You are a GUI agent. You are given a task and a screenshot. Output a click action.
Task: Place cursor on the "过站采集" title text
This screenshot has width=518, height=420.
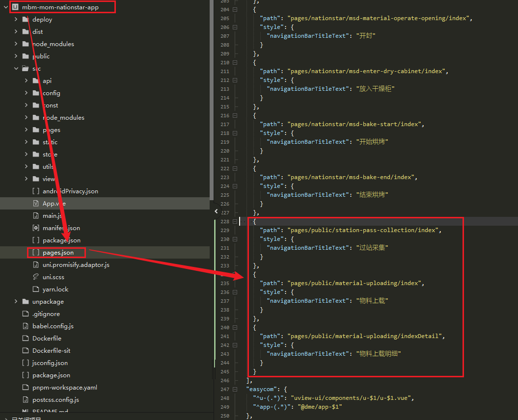coord(371,248)
